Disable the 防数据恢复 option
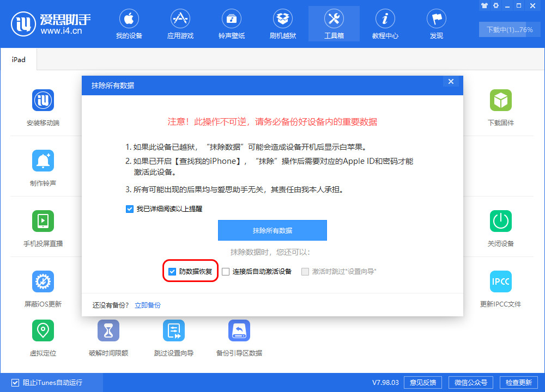The image size is (545, 392). coord(172,271)
